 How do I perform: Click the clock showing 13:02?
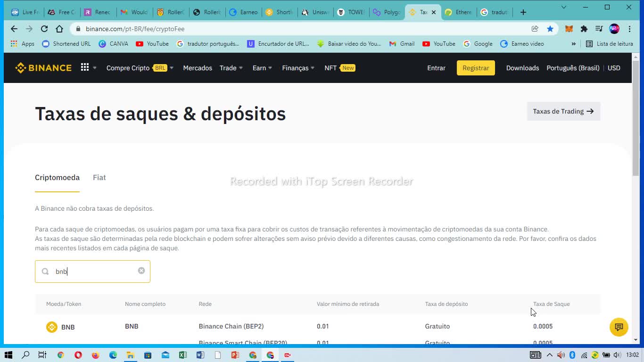click(633, 355)
